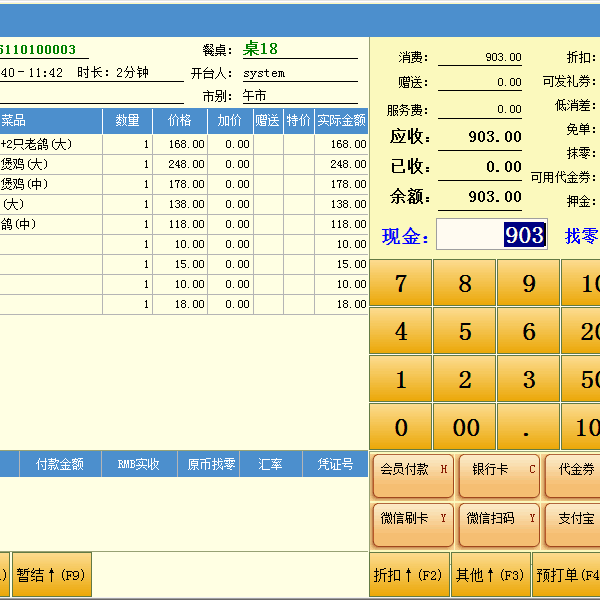Image resolution: width=600 pixels, height=600 pixels.
Task: Click keypad digit 6
Action: coord(528,331)
